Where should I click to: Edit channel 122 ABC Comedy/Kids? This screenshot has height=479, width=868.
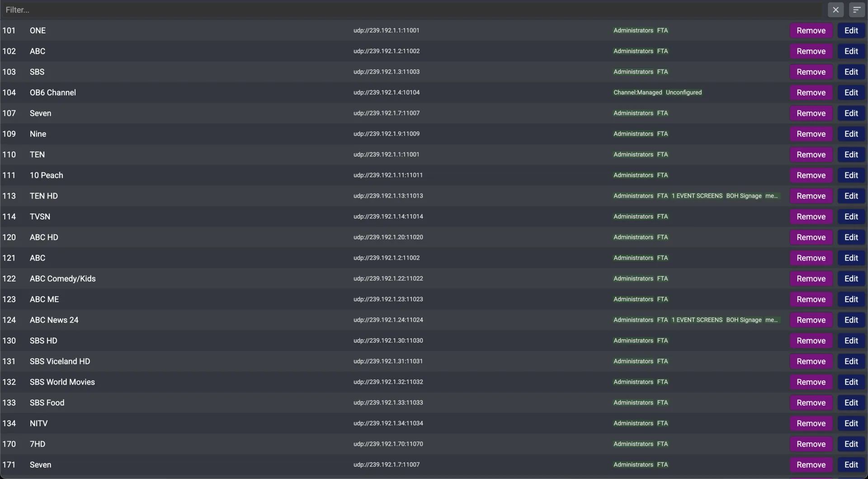[851, 279]
